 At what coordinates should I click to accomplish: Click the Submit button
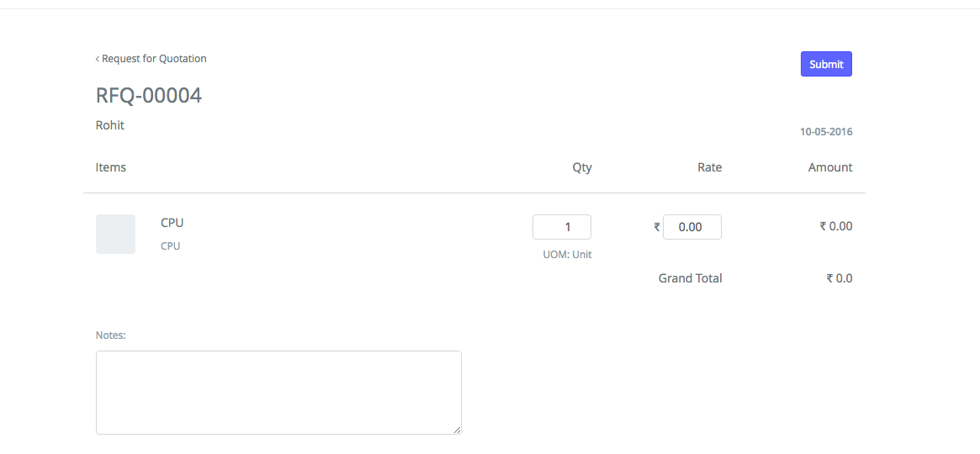826,64
